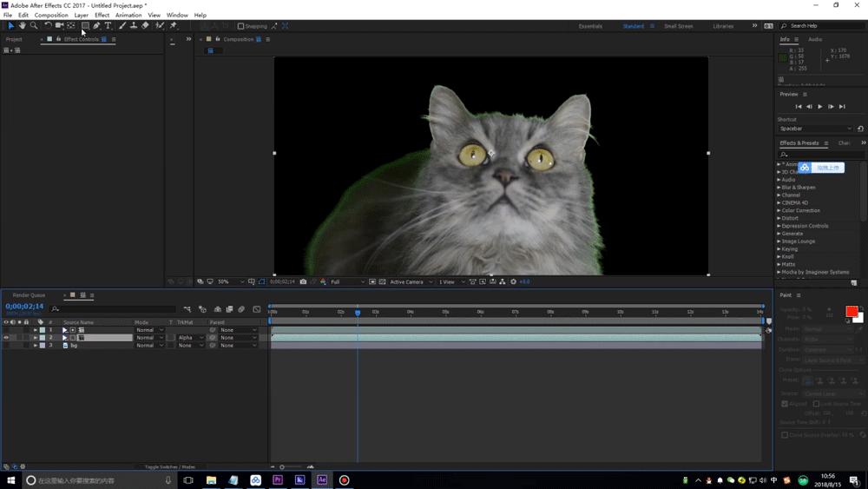Viewport: 868px width, 489px height.
Task: Enable the Snapping checkbox
Action: coord(241,26)
